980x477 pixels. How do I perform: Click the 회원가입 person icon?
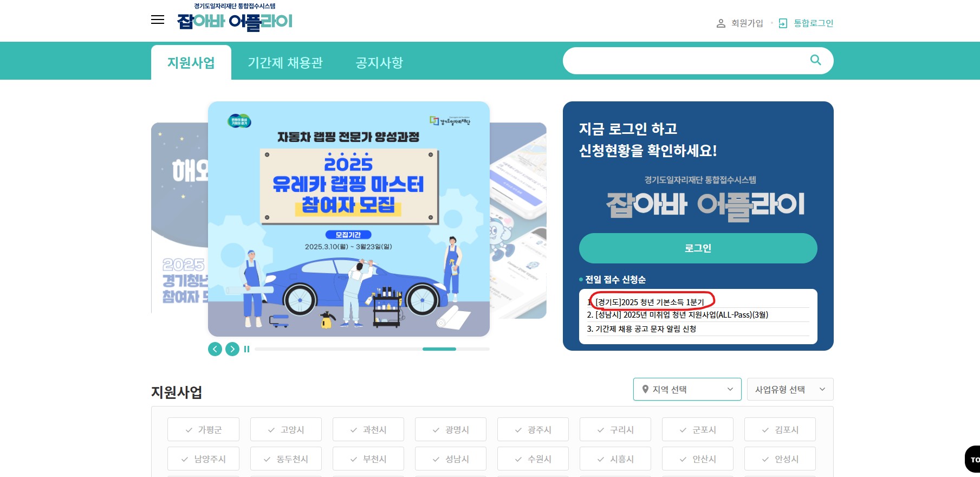[721, 23]
